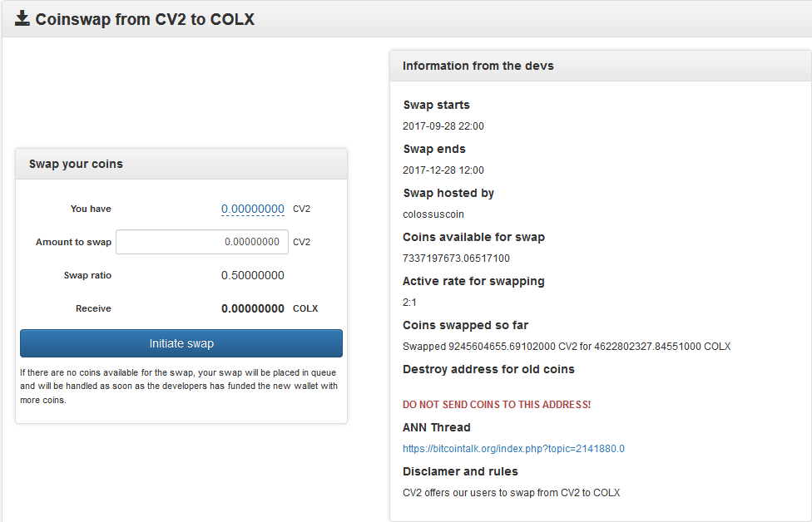Click the Swap your coins panel header

click(x=181, y=164)
